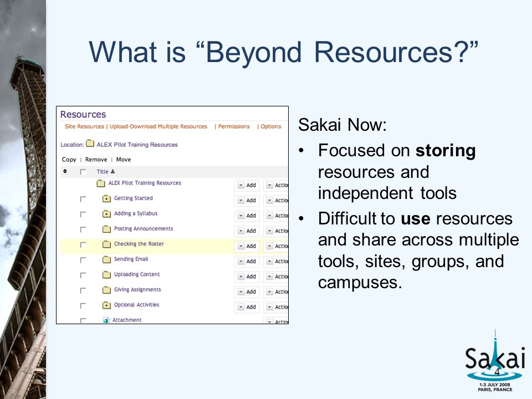Open Add dropdown for Adding a Syllabus

point(247,216)
